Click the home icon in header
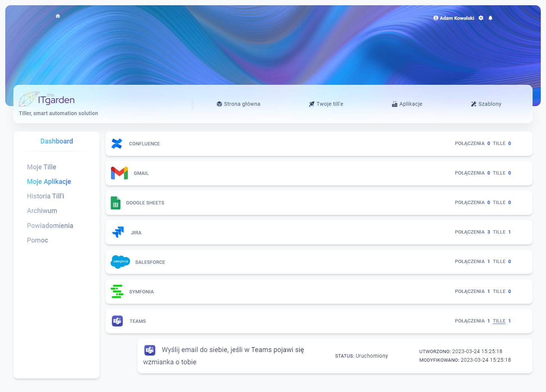Image resolution: width=546 pixels, height=392 pixels. [x=58, y=16]
